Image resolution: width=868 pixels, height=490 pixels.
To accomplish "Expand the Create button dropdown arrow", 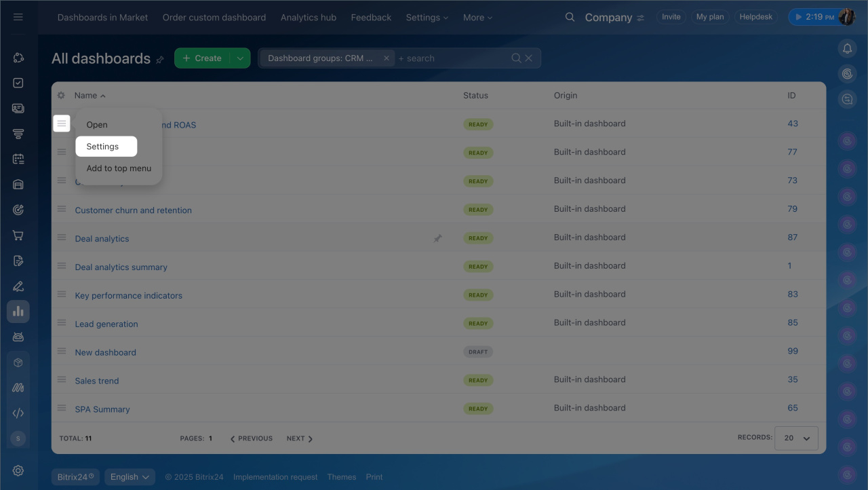I will 240,58.
